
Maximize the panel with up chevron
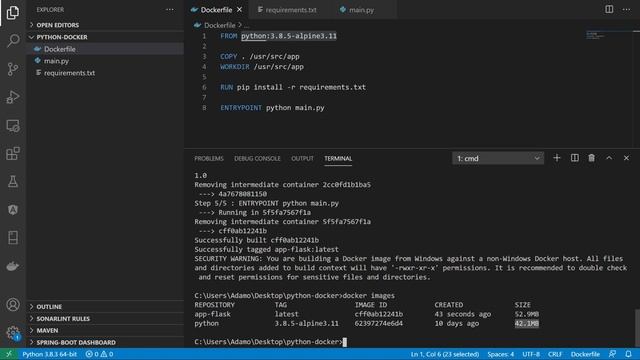coord(609,158)
